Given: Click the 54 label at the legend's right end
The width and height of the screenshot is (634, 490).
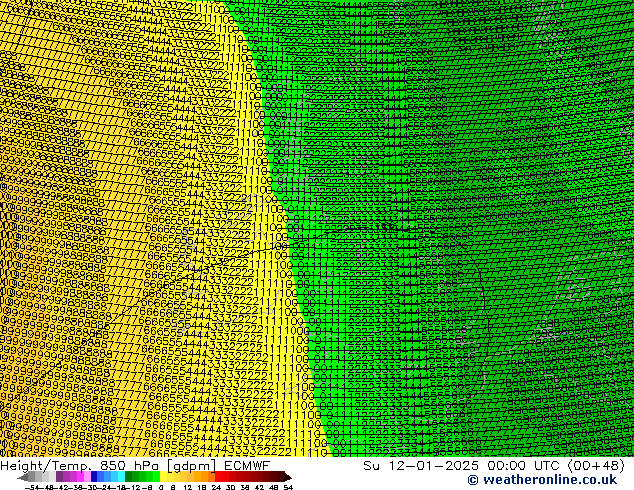Looking at the screenshot, I should click(288, 486).
